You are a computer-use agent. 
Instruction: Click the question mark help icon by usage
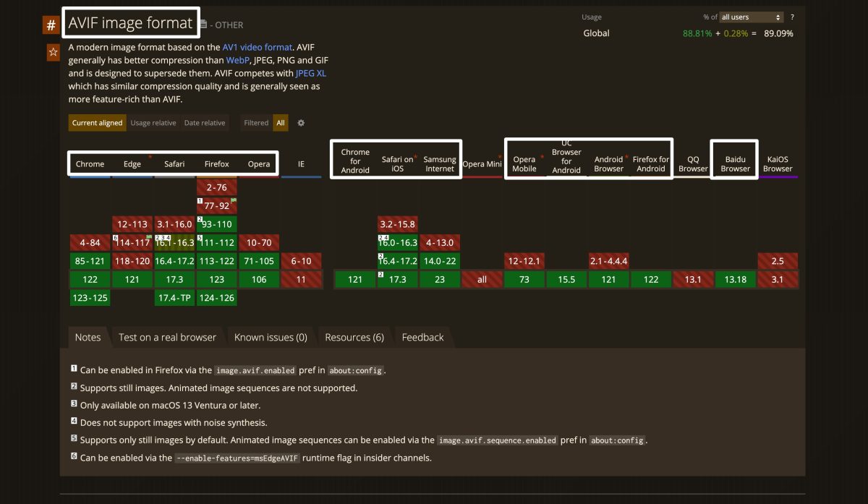coord(792,17)
